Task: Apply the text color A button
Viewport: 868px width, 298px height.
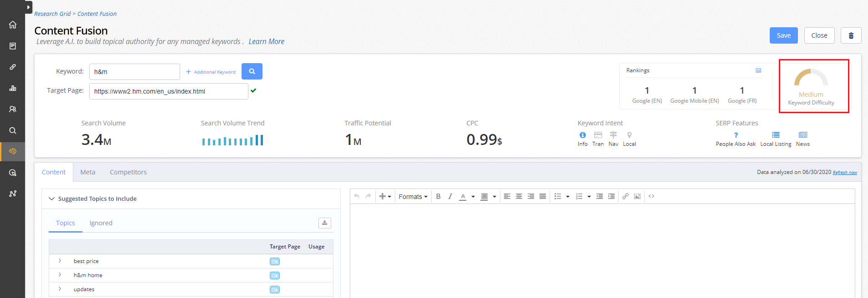Action: [463, 196]
